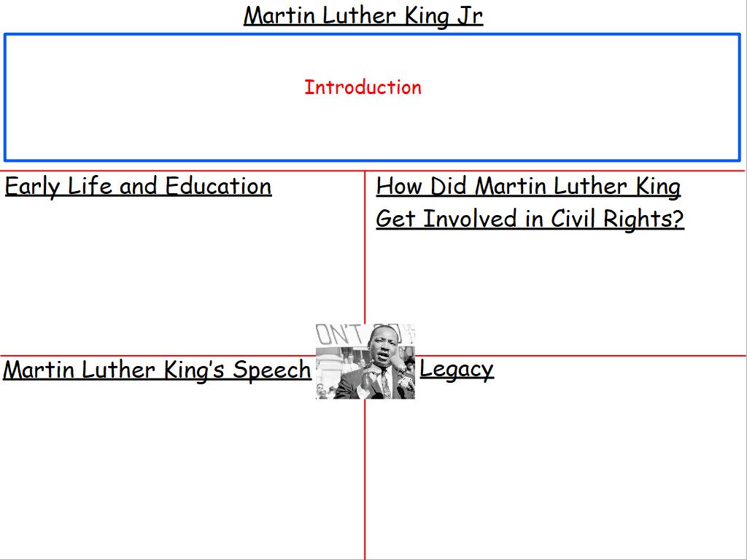Select the red Introduction text
Viewport: 747px width, 560px height.
click(363, 87)
